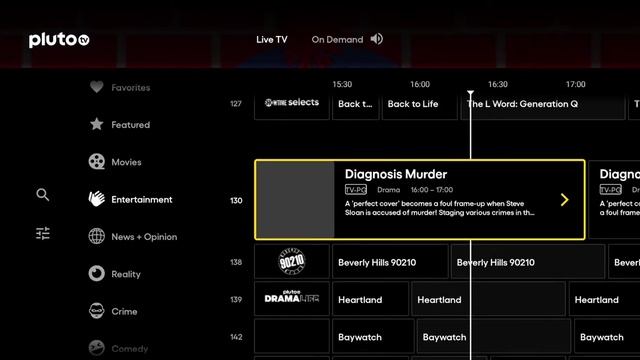Open the Reality category
The image size is (640, 360).
(x=126, y=274)
